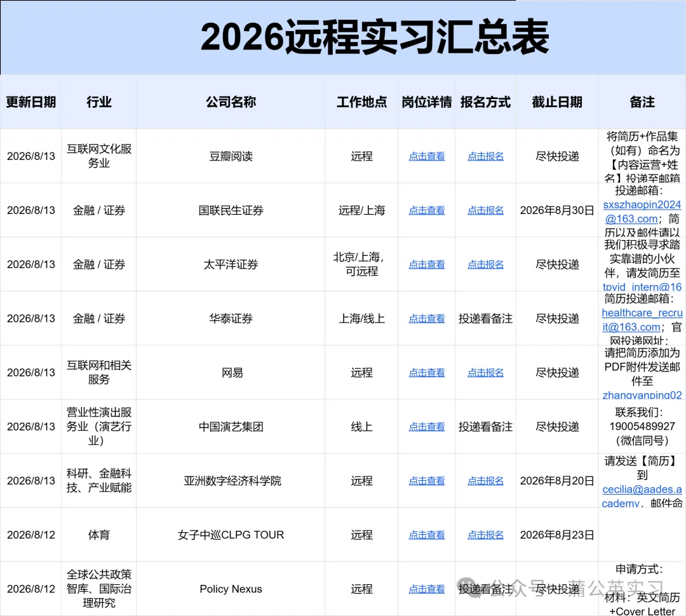Screen dimensions: 686x616
Task: Select the 2026年8月30日 deadline cell
Action: [x=557, y=210]
